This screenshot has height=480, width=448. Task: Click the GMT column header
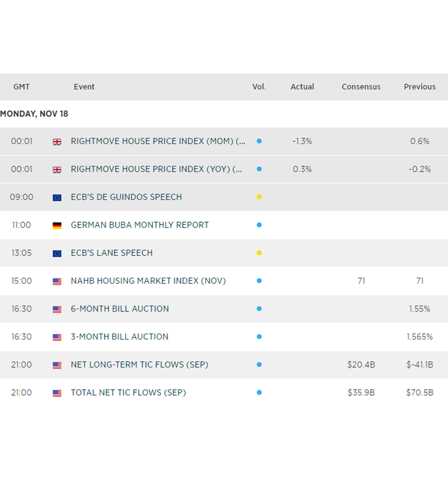22,87
